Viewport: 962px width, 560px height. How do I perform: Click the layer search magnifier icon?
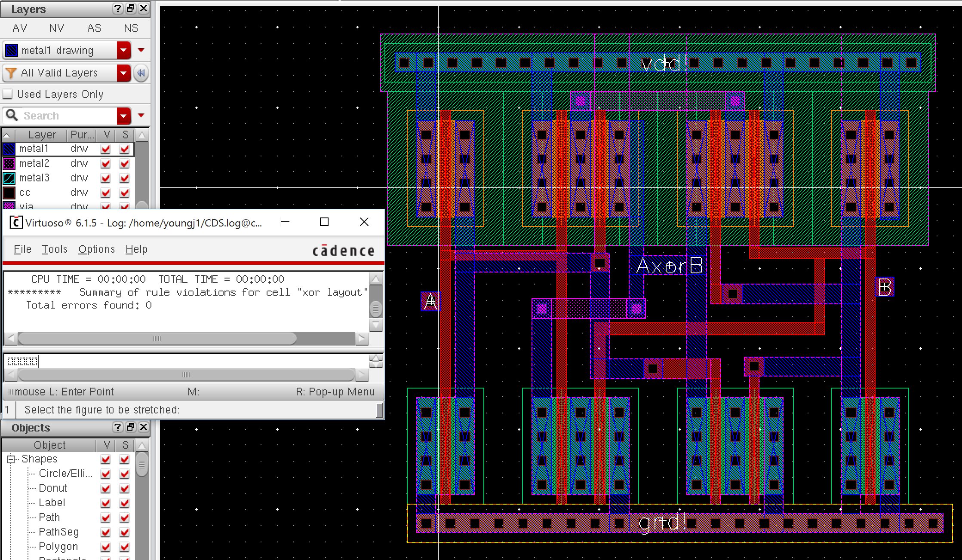12,115
